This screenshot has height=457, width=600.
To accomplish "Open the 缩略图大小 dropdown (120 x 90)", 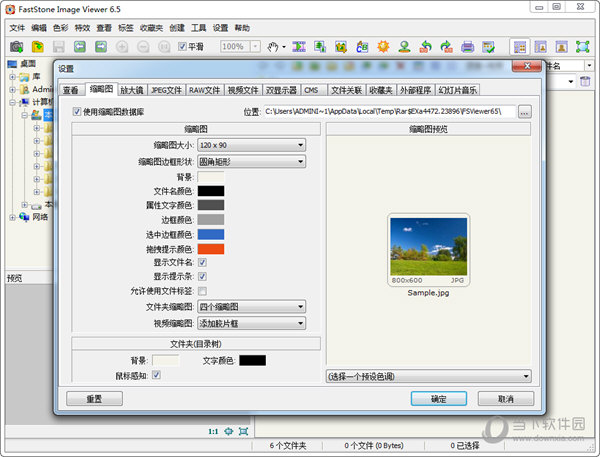I will coord(251,146).
